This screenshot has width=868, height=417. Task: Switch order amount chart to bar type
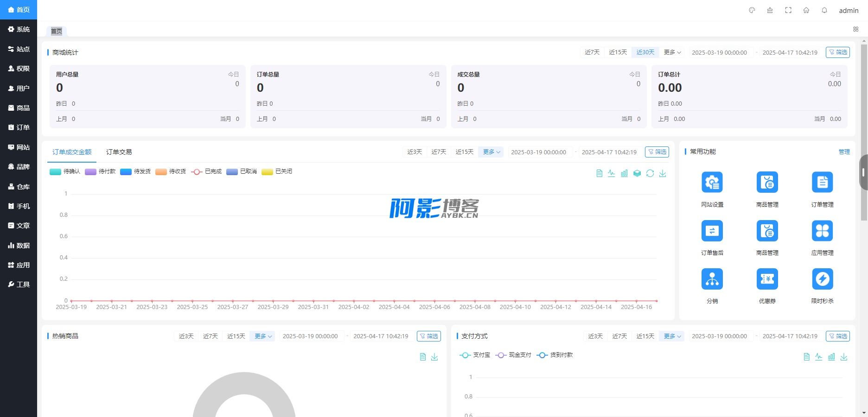[625, 173]
